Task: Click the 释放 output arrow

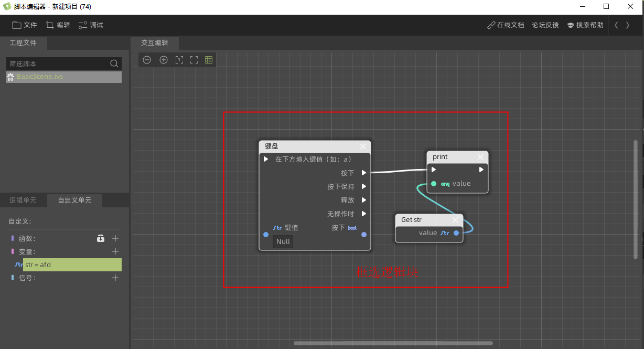Action: pyautogui.click(x=364, y=200)
